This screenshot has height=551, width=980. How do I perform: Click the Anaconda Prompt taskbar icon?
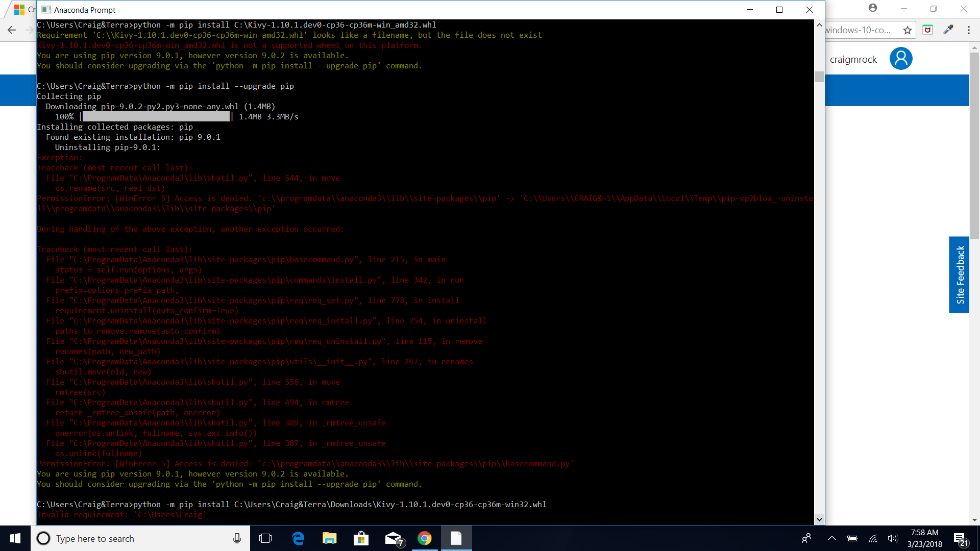coord(456,538)
